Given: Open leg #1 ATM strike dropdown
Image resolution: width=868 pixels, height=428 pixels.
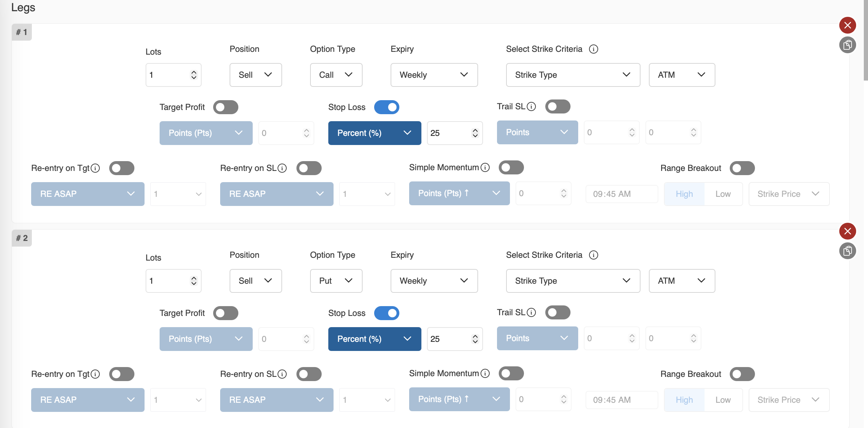Looking at the screenshot, I should tap(681, 75).
